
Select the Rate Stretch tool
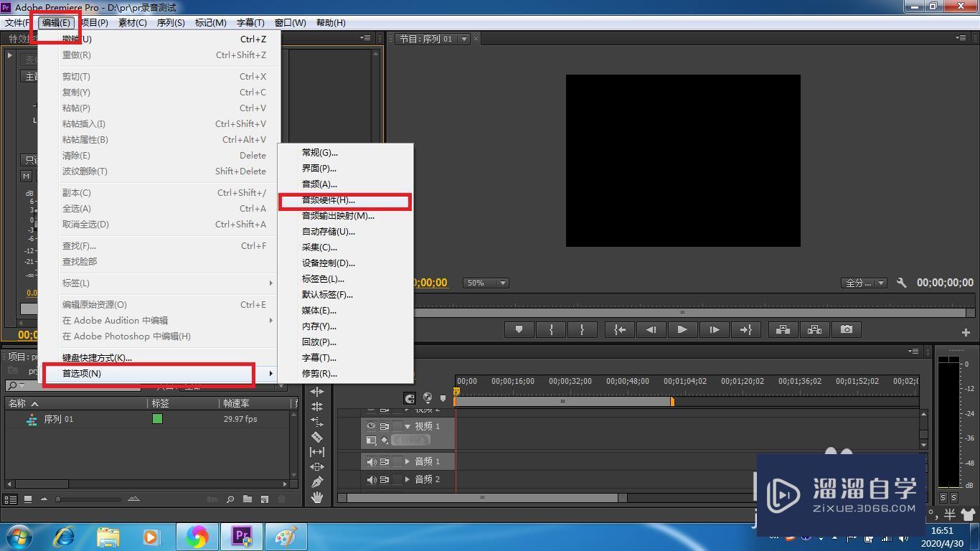[x=316, y=422]
